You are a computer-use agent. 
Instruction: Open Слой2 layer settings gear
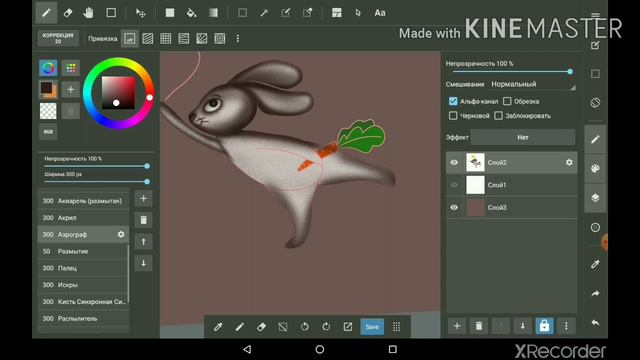[x=569, y=162]
